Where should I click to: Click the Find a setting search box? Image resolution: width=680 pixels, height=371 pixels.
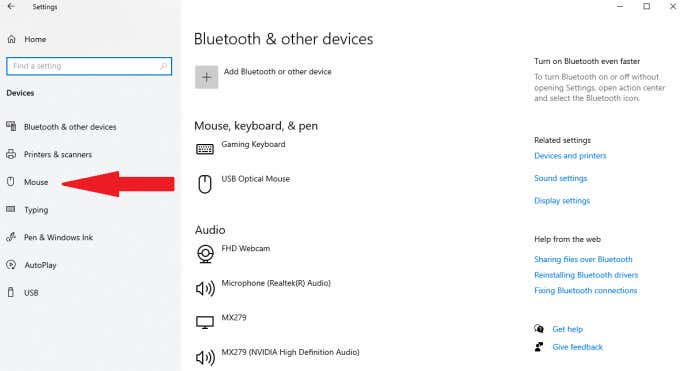pos(89,66)
